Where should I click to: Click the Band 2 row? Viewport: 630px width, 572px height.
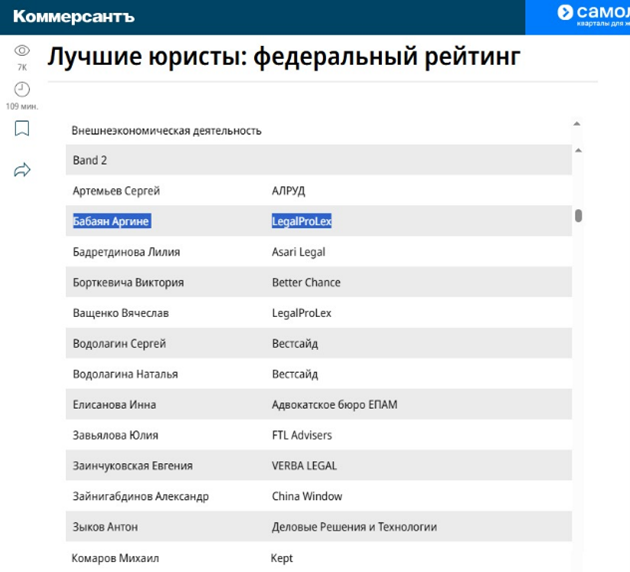319,160
